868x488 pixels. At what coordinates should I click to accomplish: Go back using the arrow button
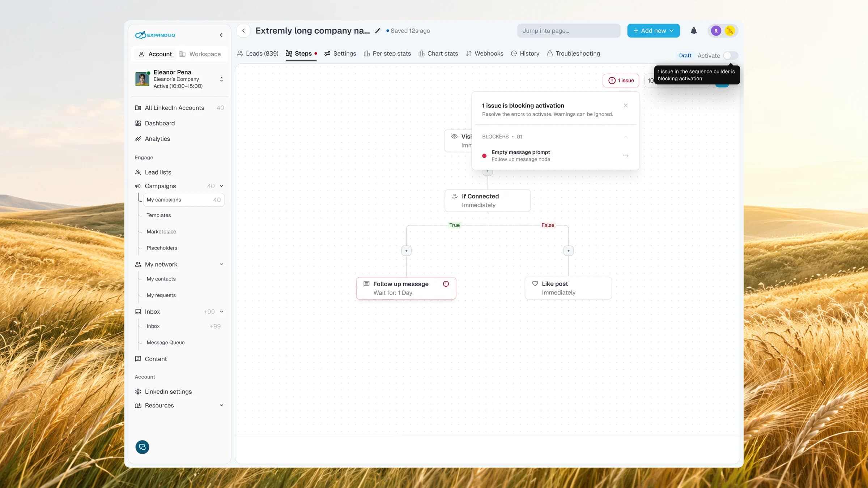pyautogui.click(x=244, y=31)
